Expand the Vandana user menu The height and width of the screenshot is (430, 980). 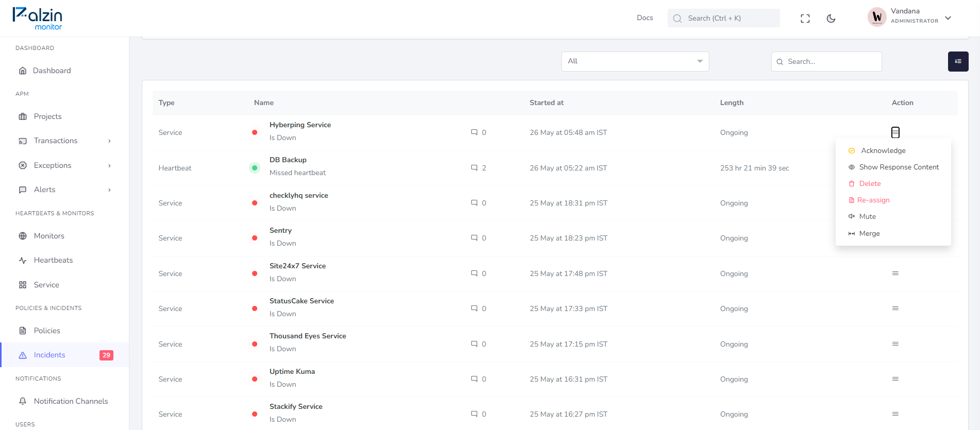pyautogui.click(x=948, y=18)
